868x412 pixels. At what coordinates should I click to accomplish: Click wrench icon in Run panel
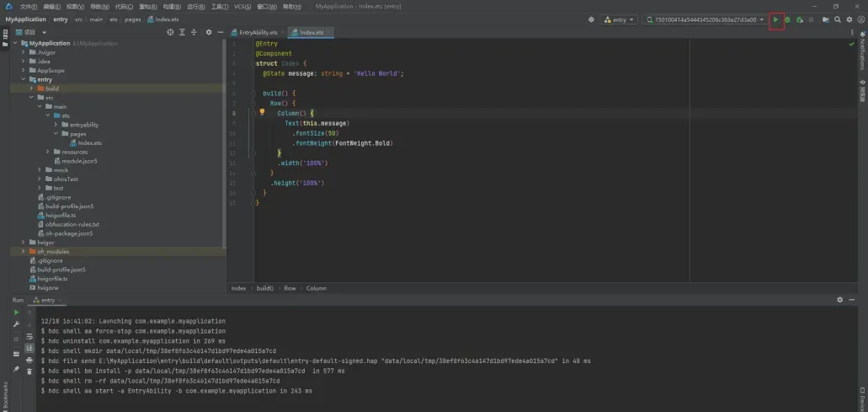pyautogui.click(x=16, y=324)
